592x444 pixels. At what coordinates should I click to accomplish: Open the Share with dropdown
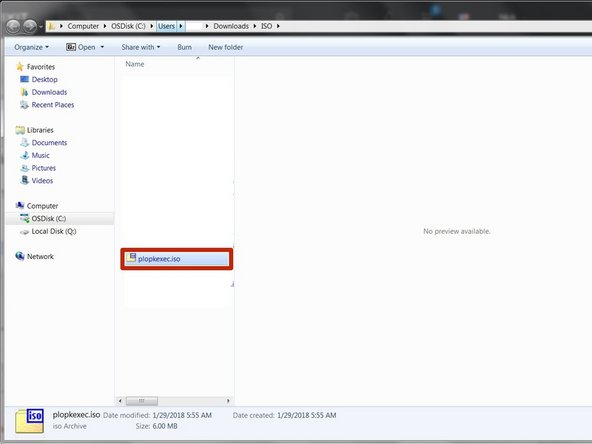click(140, 47)
